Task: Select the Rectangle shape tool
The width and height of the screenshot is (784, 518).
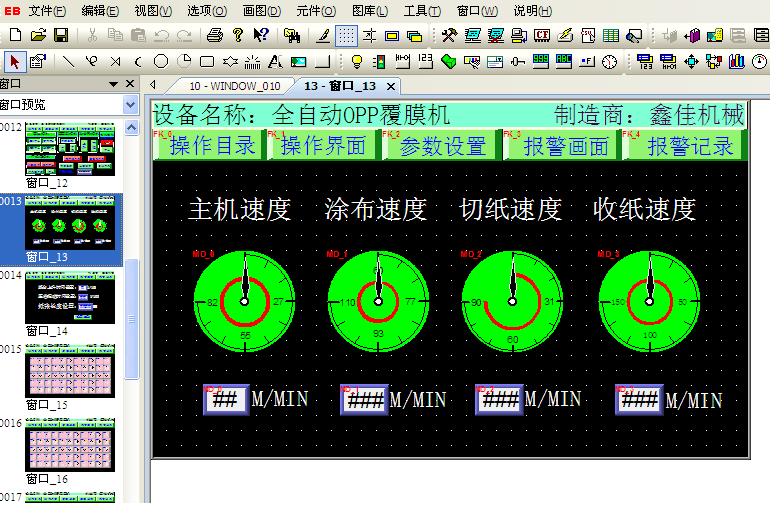Action: click(x=206, y=62)
